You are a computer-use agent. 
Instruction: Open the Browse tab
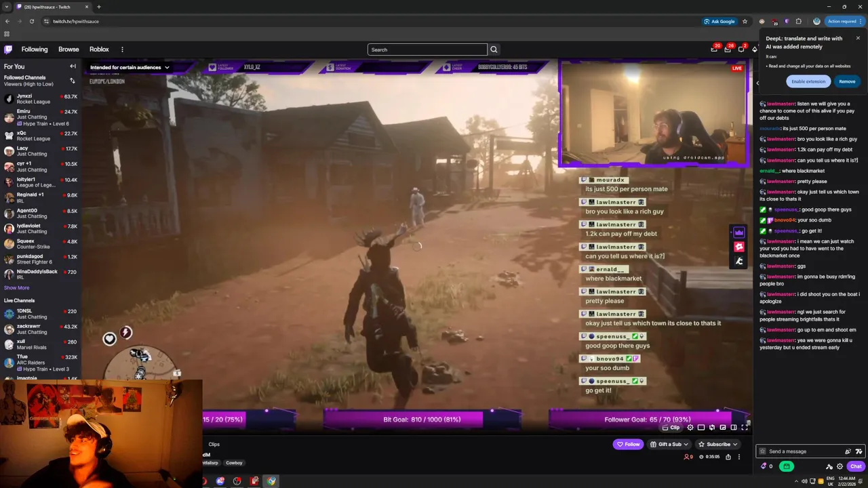[x=68, y=49]
